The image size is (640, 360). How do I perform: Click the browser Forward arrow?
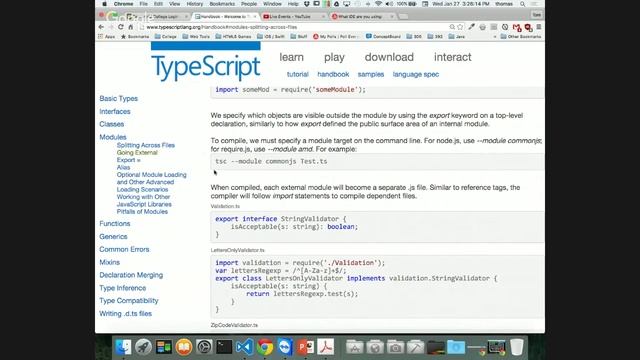[111, 27]
